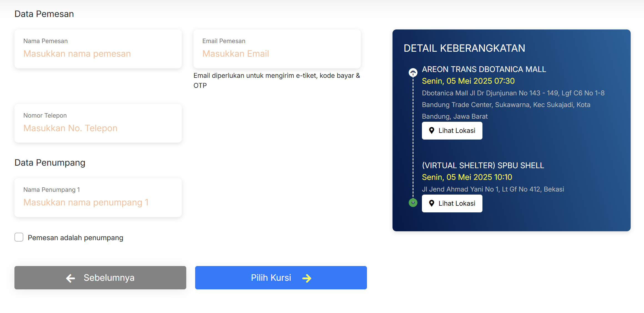Click the left arrow icon on Sebelumnya
644x313 pixels.
click(x=71, y=278)
